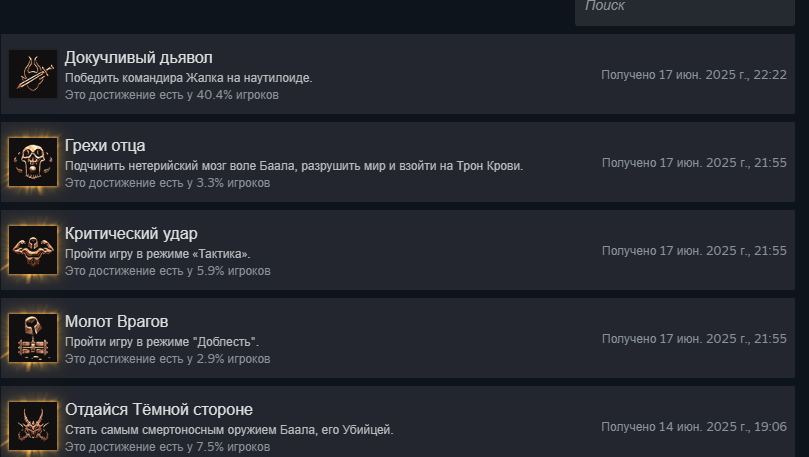Click the Докучливый дьявол achievement icon
809x457 pixels.
click(x=33, y=74)
